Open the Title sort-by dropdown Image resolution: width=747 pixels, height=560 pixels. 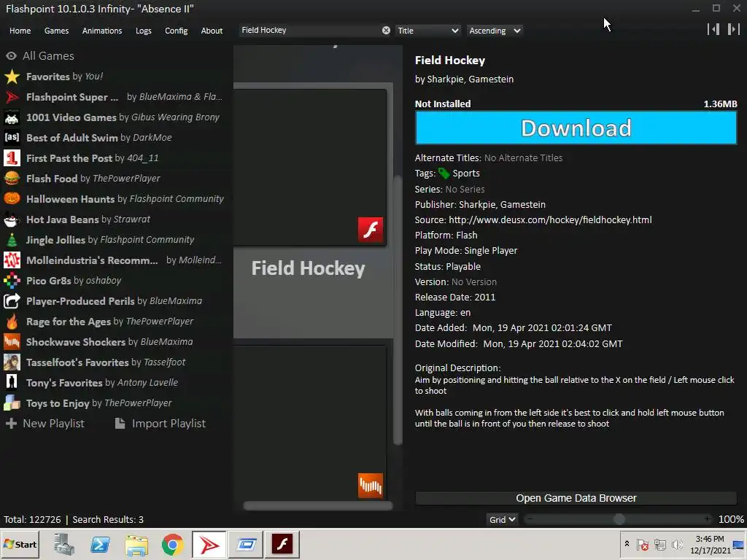click(427, 31)
